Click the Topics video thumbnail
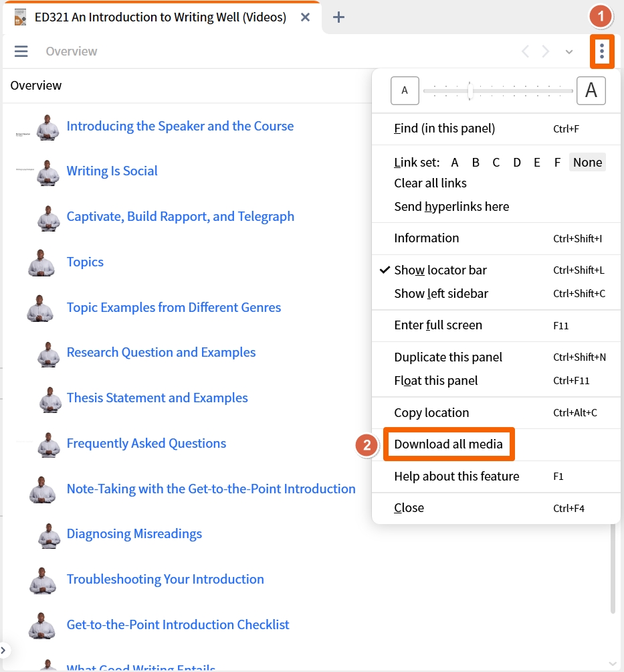The height and width of the screenshot is (672, 624). point(41,262)
